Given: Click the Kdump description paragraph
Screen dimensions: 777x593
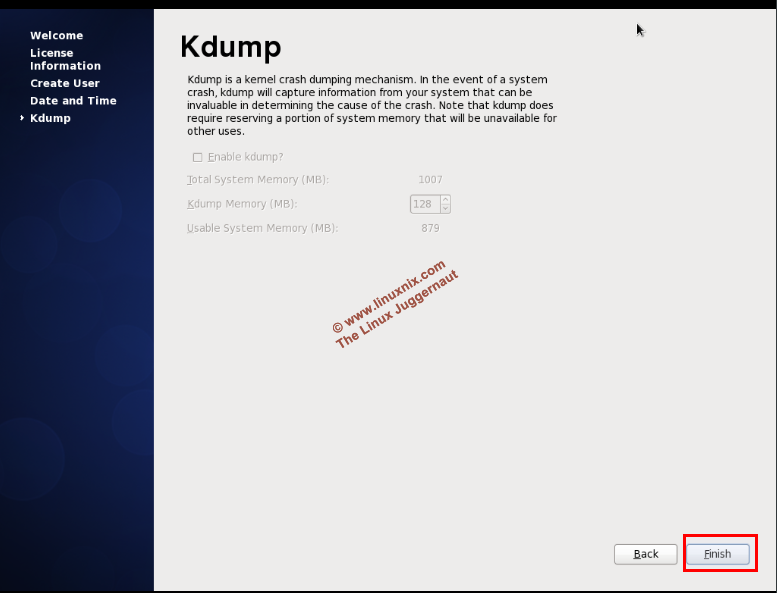Looking at the screenshot, I should pos(370,105).
